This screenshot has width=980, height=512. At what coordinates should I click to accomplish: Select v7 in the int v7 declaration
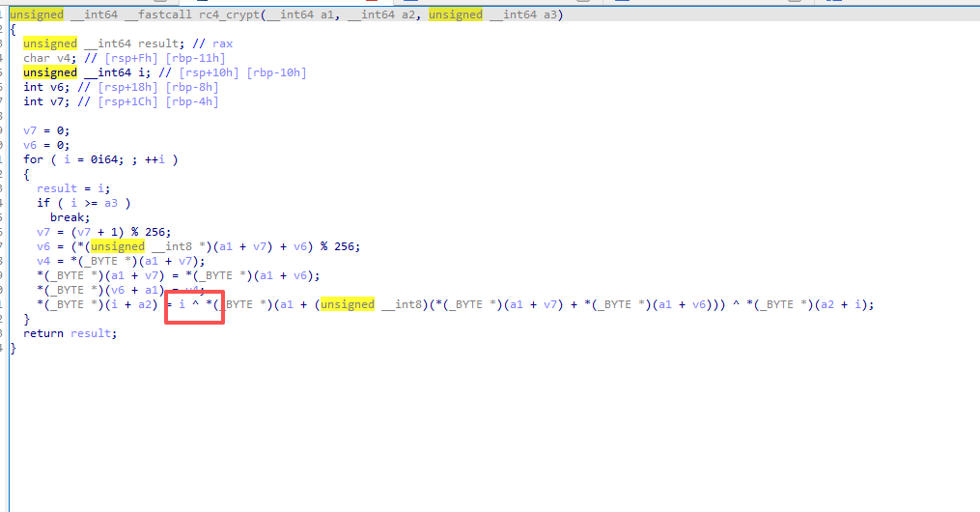coord(57,101)
